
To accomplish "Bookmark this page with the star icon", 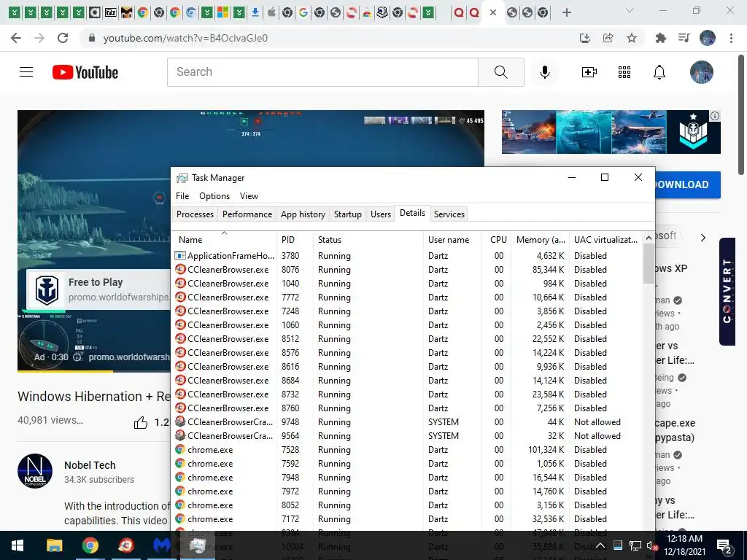I will (632, 38).
